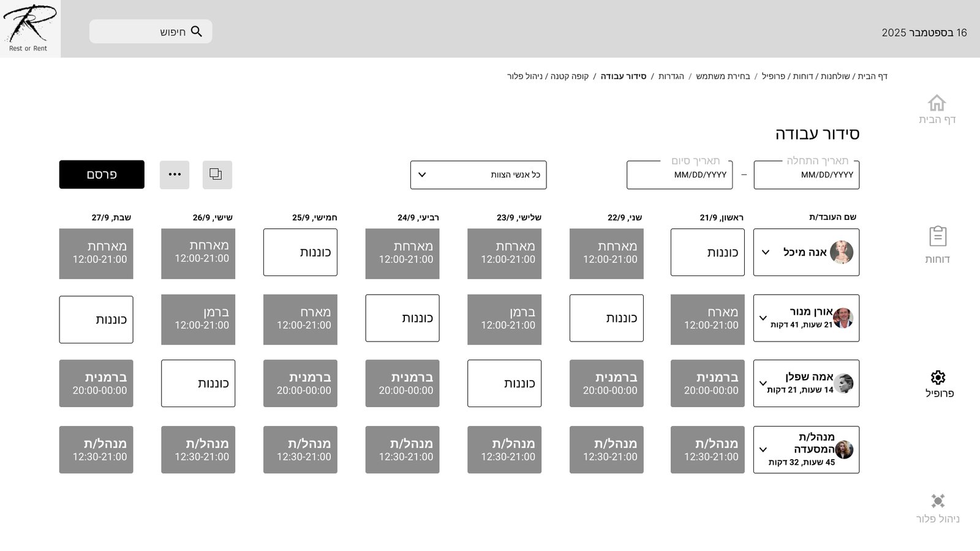Image resolution: width=980 pixels, height=551 pixels.
Task: Click the תאריך סיום end date field
Action: (679, 175)
